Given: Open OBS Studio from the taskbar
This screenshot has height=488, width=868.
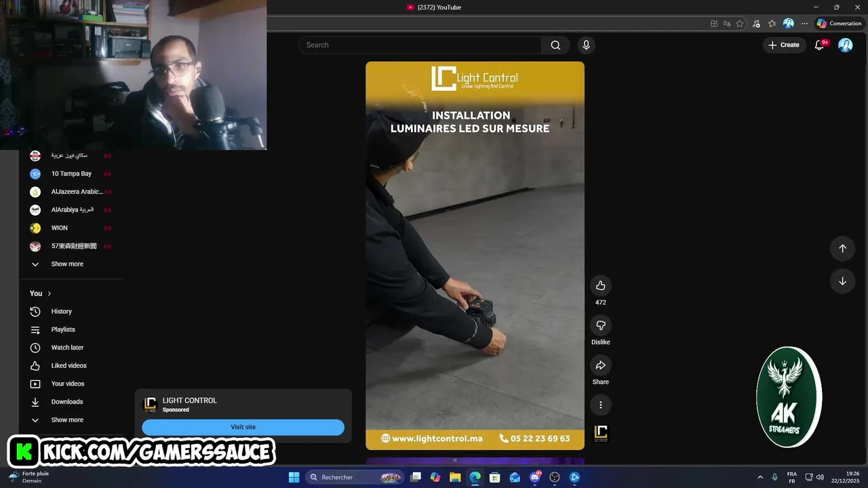Looking at the screenshot, I should click(x=555, y=477).
